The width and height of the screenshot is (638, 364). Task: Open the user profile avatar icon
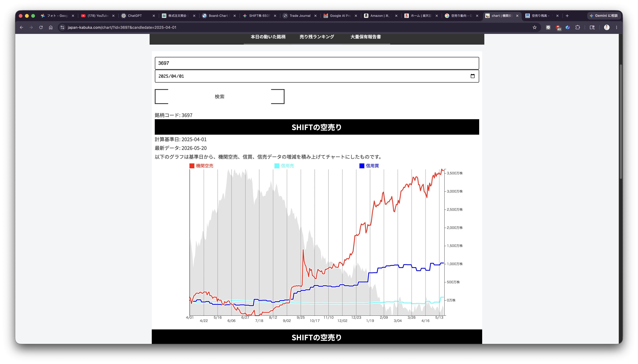(607, 28)
